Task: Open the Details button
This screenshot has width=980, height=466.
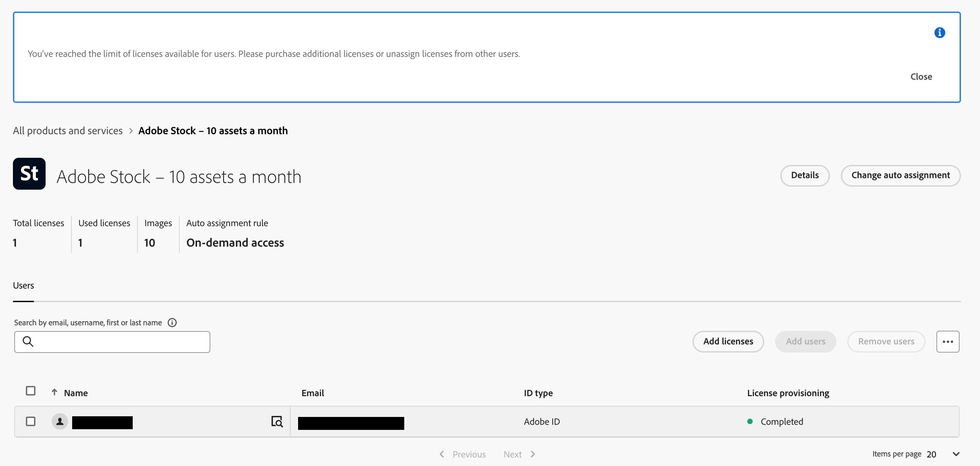Action: [805, 175]
